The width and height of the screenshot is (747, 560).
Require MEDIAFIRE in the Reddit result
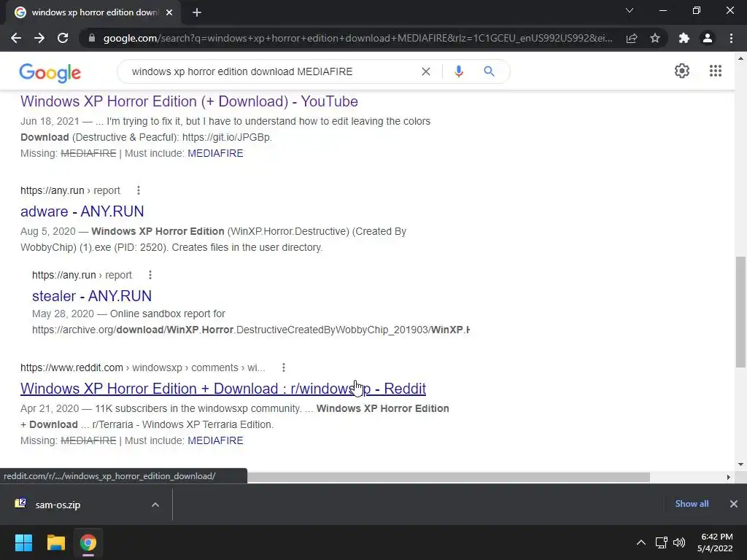(x=215, y=440)
